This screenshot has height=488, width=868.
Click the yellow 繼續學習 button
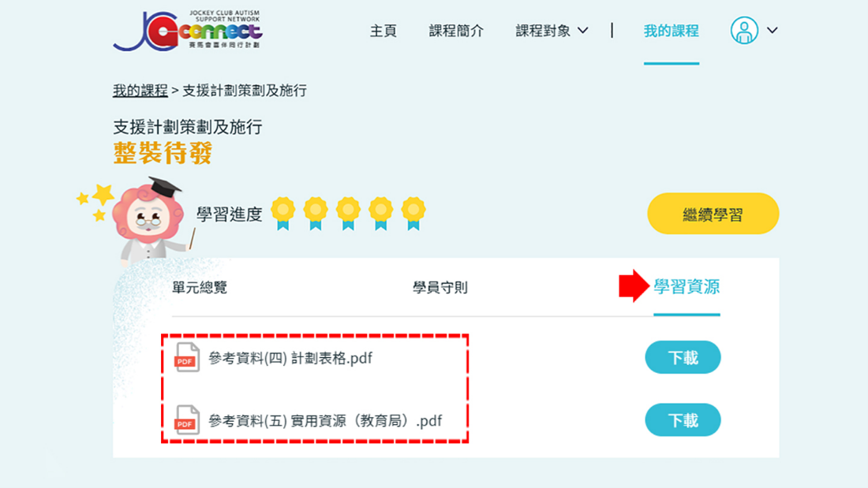pos(713,214)
